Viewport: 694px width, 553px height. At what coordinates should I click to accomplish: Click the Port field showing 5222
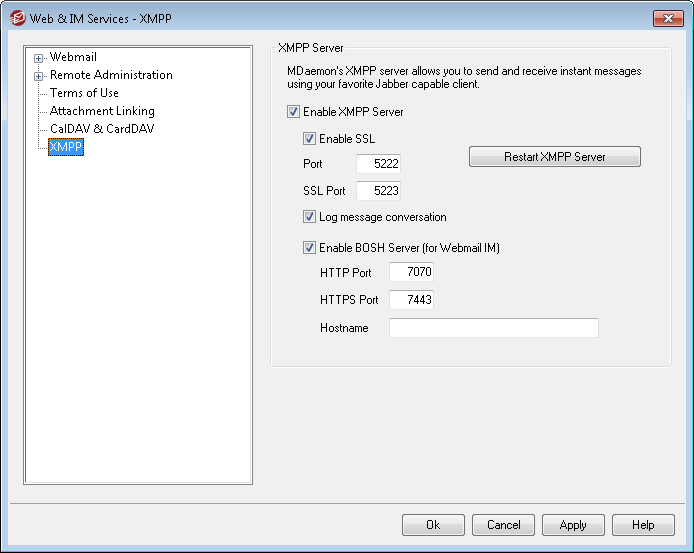click(378, 164)
